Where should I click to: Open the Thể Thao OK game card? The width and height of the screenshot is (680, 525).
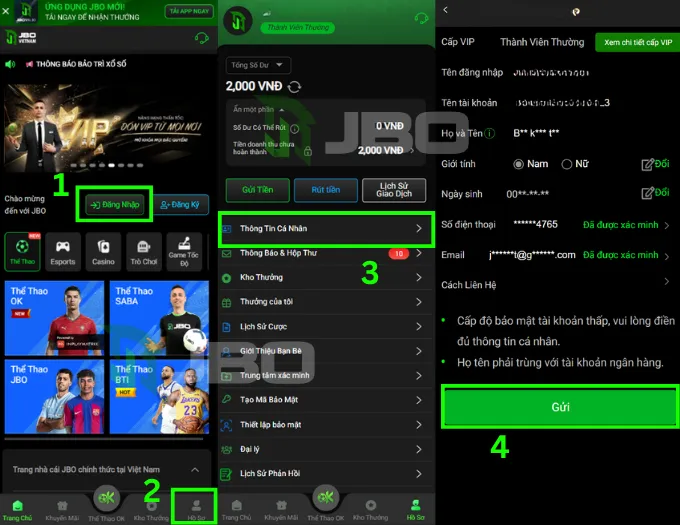point(54,318)
